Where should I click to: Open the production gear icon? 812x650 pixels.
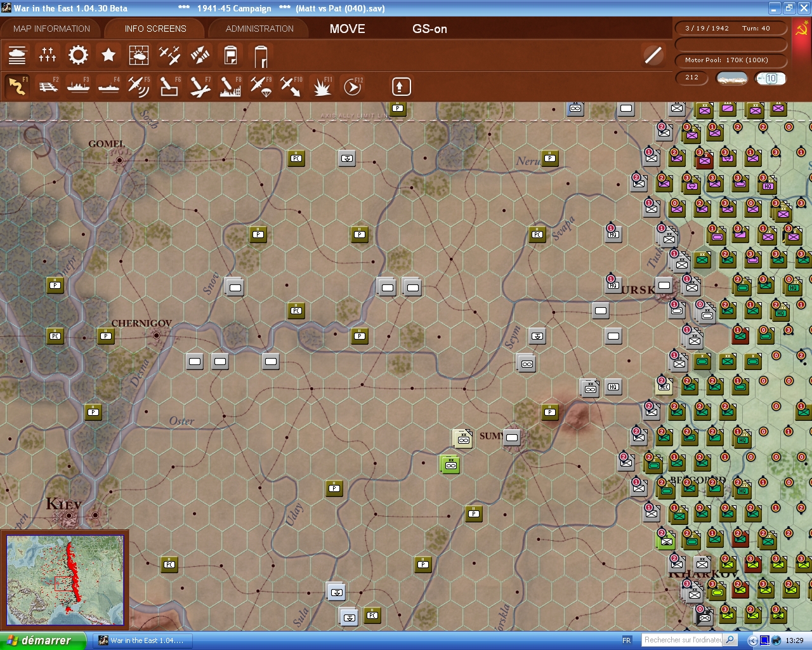pyautogui.click(x=78, y=55)
